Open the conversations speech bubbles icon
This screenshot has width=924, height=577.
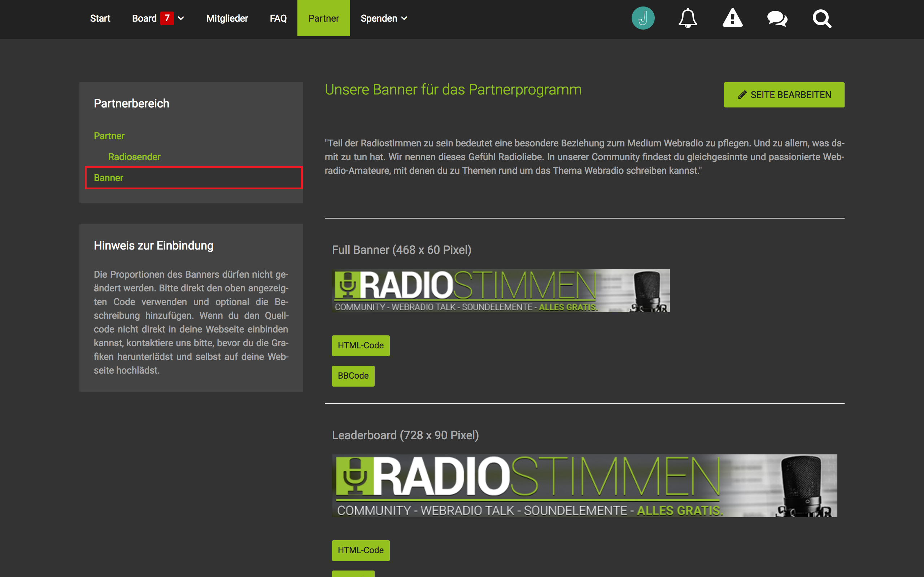[777, 18]
